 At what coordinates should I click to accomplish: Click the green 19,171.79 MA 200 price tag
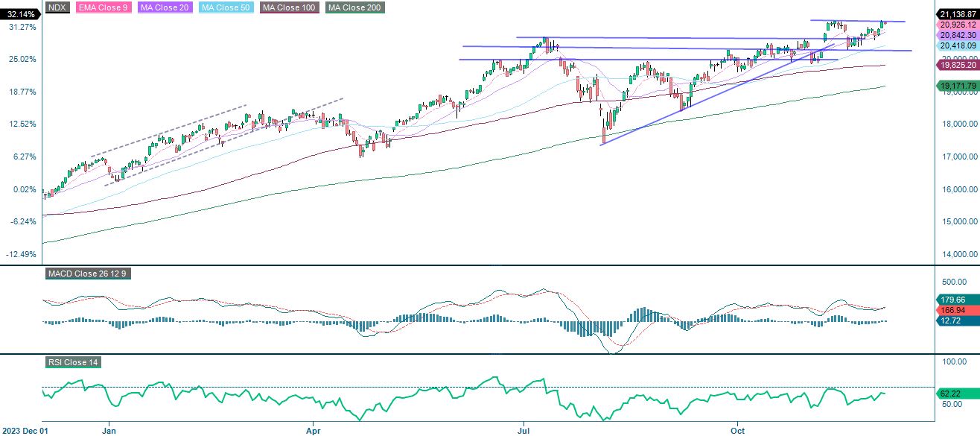pyautogui.click(x=958, y=86)
